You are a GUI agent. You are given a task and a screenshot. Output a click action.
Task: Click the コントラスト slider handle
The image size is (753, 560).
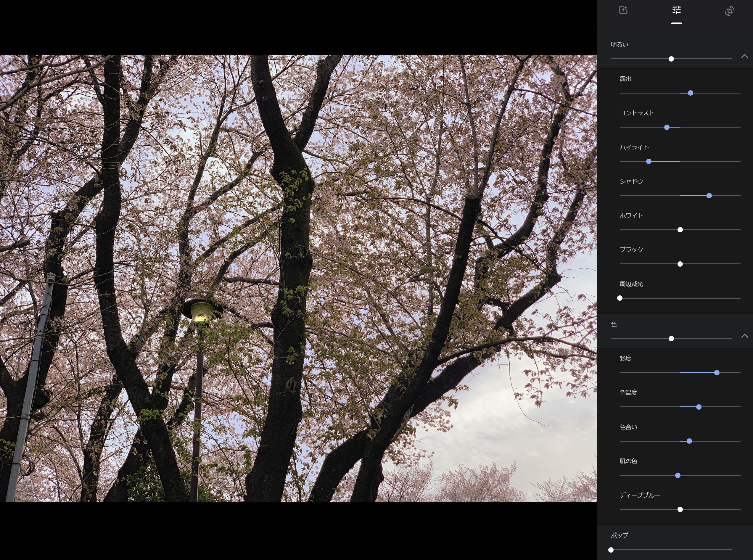coord(667,128)
